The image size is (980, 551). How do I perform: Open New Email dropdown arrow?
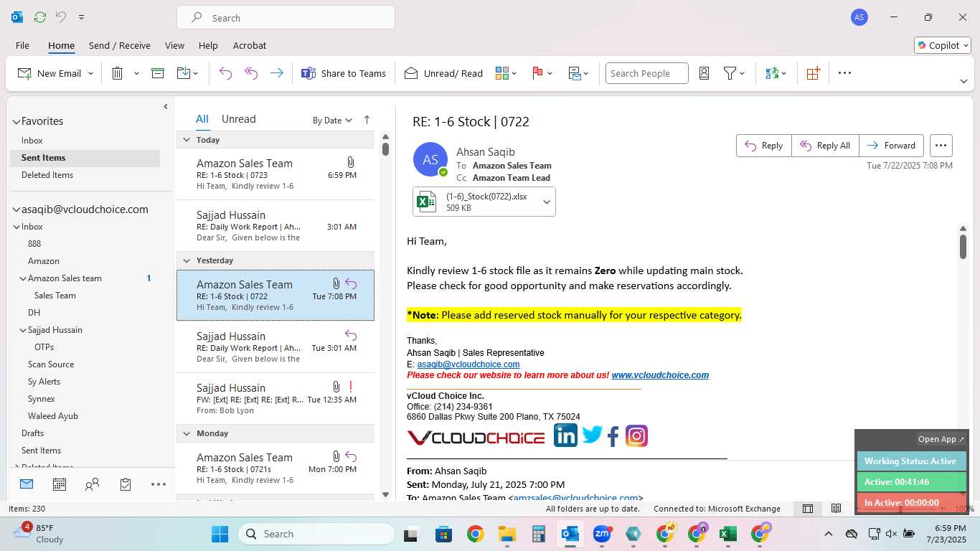91,73
